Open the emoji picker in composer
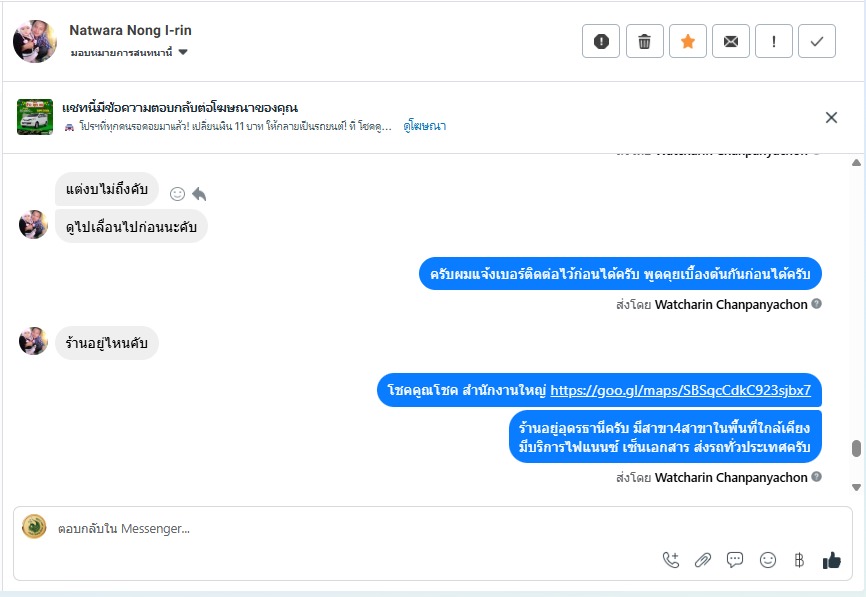Screen dimensions: 866x597 [x=767, y=560]
